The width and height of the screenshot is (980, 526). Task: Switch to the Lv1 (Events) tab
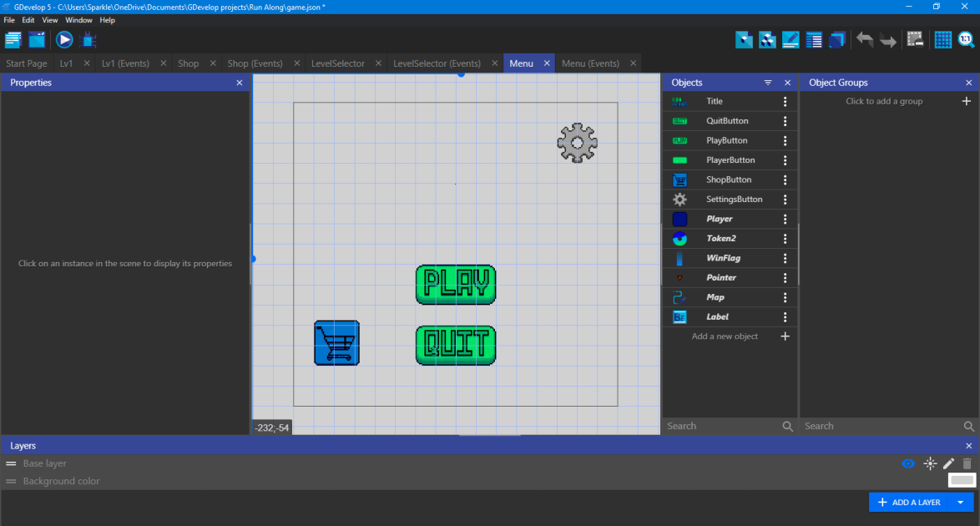coord(125,63)
